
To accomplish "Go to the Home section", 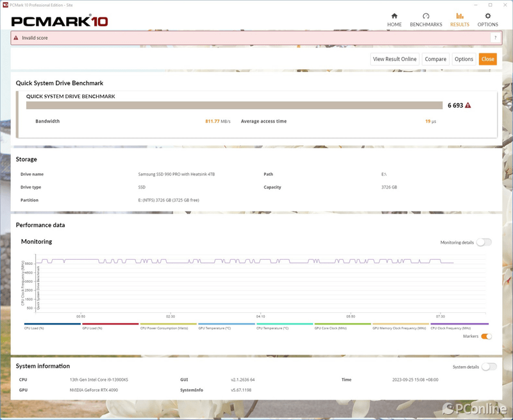I will pos(394,20).
